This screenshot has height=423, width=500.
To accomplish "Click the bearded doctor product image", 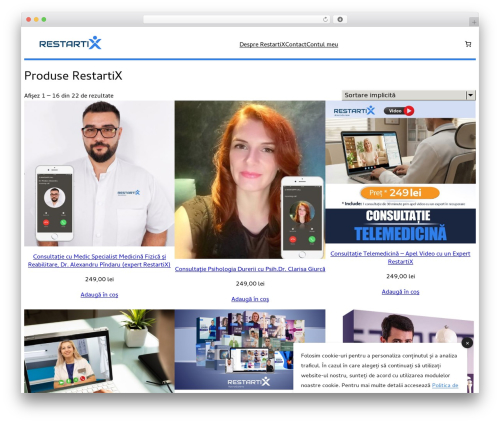I will coord(99,173).
